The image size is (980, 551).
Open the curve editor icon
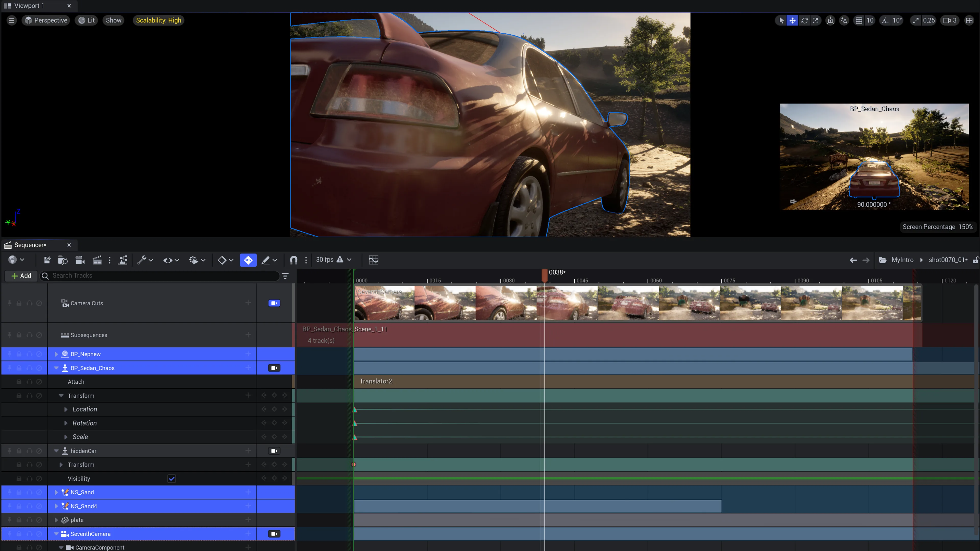coord(374,260)
